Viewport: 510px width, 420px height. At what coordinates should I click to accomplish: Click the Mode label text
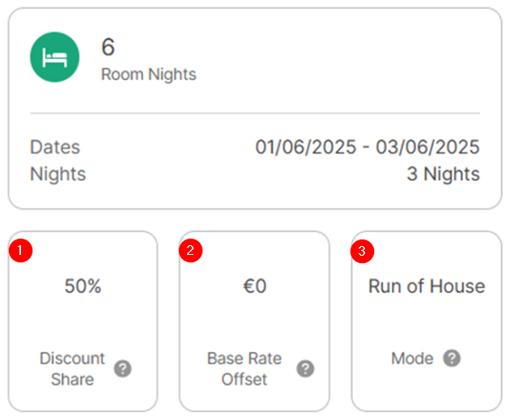coord(412,358)
